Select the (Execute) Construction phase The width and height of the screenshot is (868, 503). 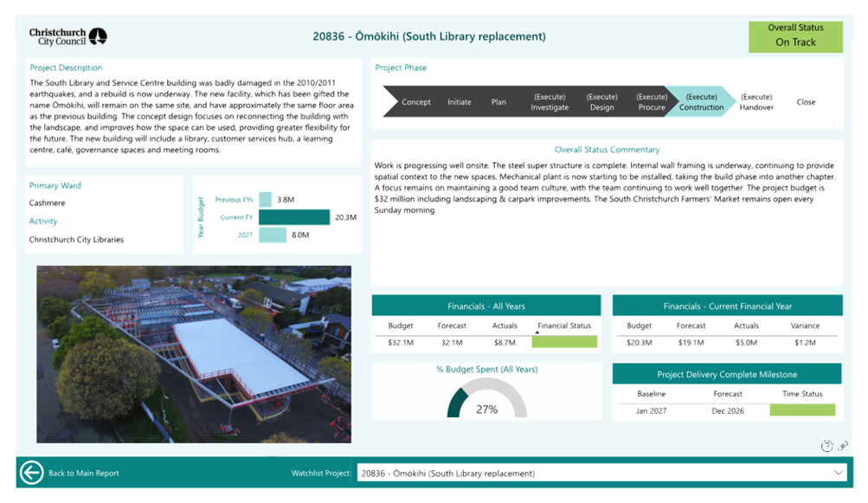[x=701, y=102]
